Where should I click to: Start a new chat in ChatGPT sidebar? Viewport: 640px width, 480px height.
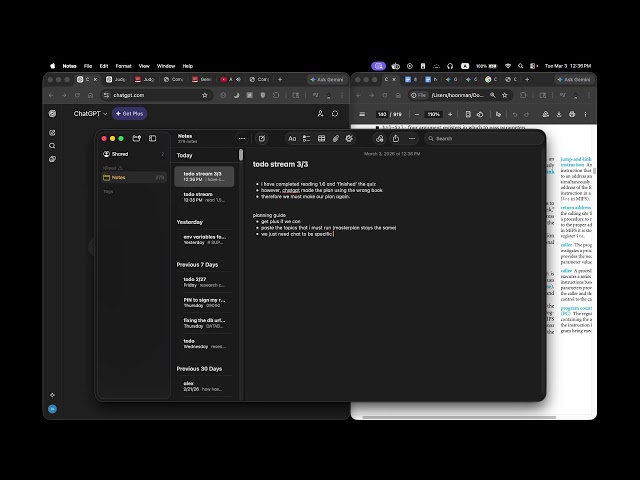pyautogui.click(x=52, y=133)
